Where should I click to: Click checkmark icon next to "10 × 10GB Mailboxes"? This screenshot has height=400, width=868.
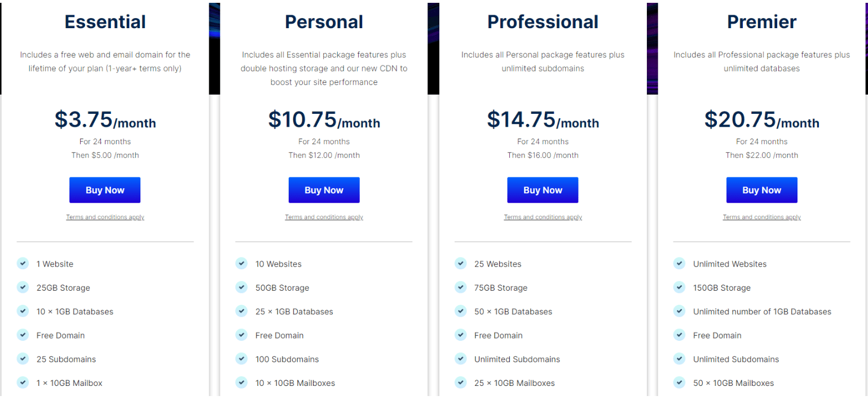point(241,383)
